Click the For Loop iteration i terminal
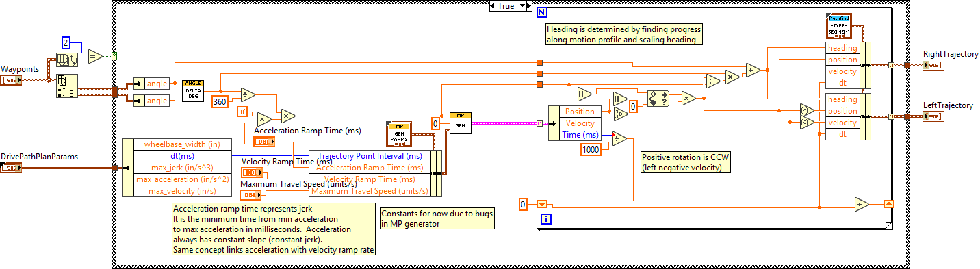The image size is (980, 269). click(546, 219)
